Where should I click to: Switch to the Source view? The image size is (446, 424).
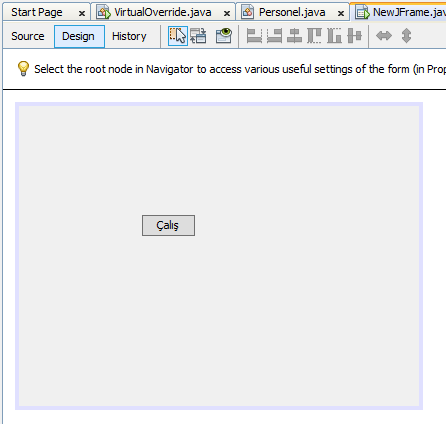(x=28, y=36)
